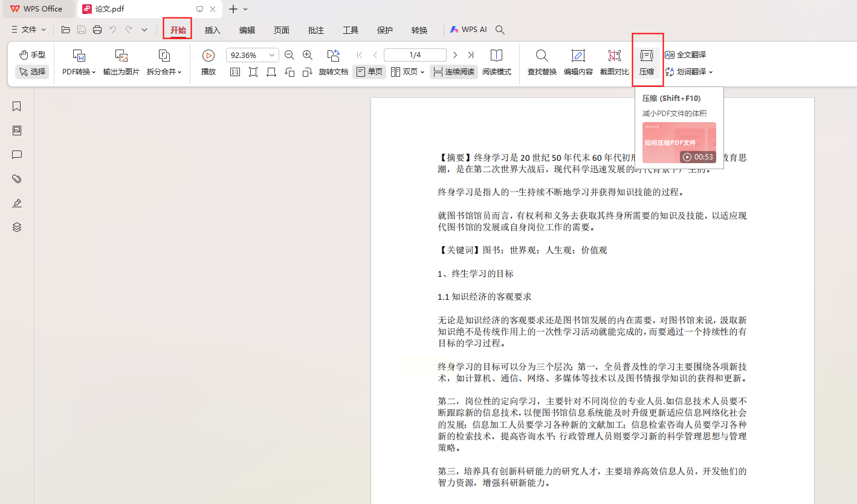The height and width of the screenshot is (504, 857).
Task: Toggle 单页 single page view
Action: coord(369,72)
